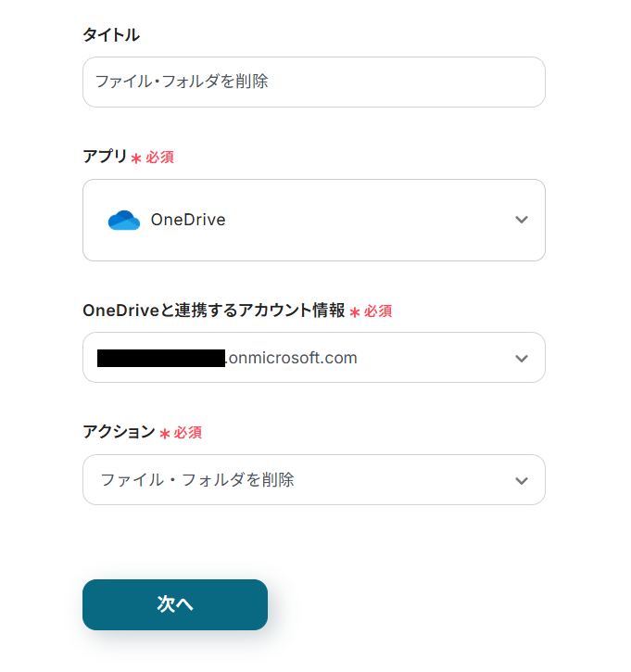The height and width of the screenshot is (672, 631).
Task: Click the 必須 marker beside the account information label
Action: pos(377,311)
